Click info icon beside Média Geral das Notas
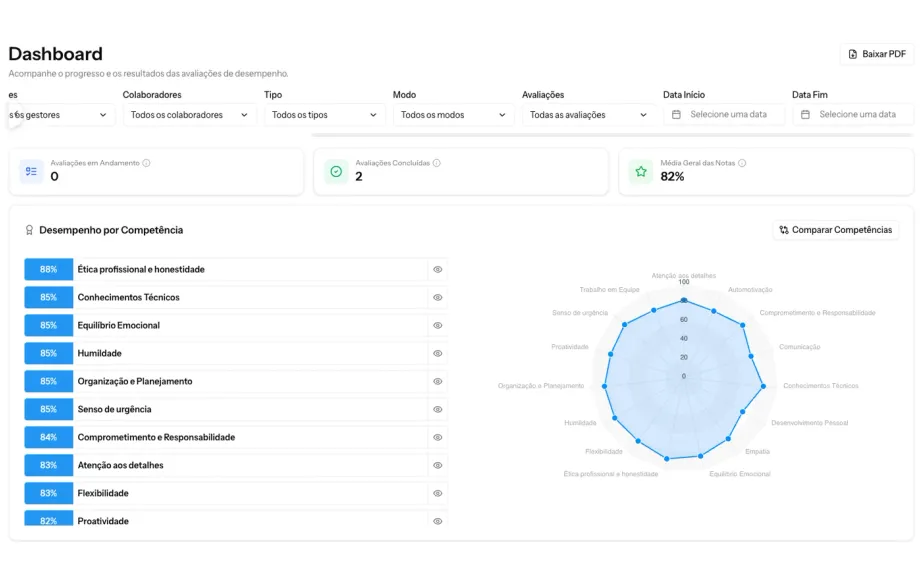920x576 pixels. point(742,163)
